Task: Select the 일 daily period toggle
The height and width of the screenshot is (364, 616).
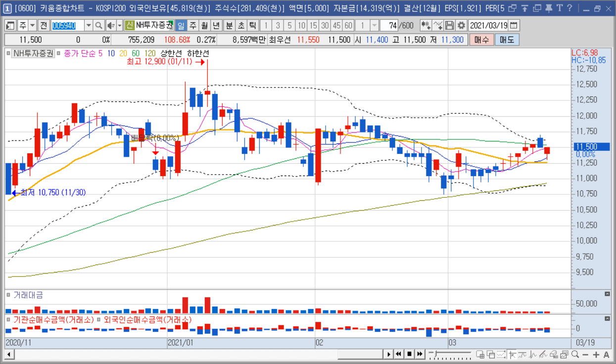Action: [x=181, y=25]
